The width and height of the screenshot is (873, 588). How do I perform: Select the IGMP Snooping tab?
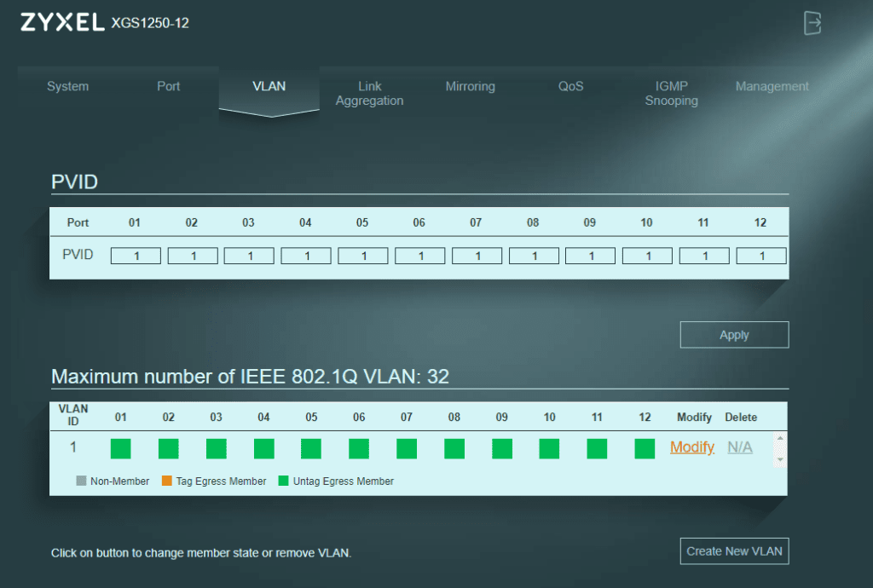point(671,93)
